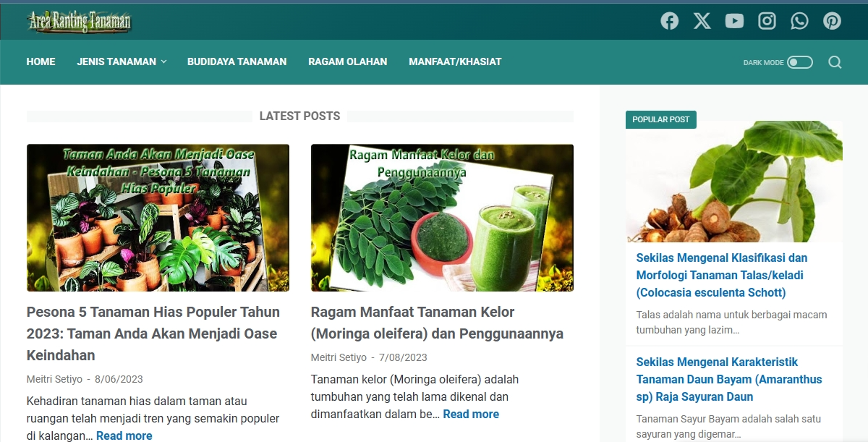Expand the Jenis Tanaman dropdown menu

coord(122,61)
